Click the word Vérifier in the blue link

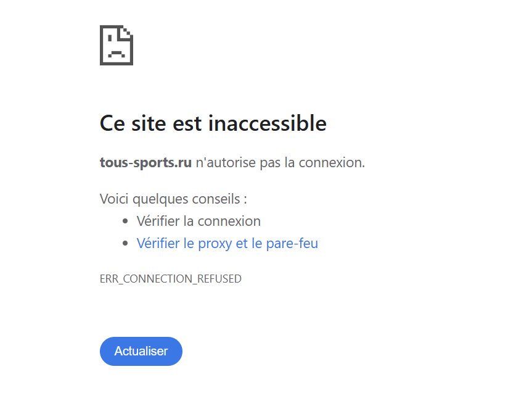[x=158, y=244]
